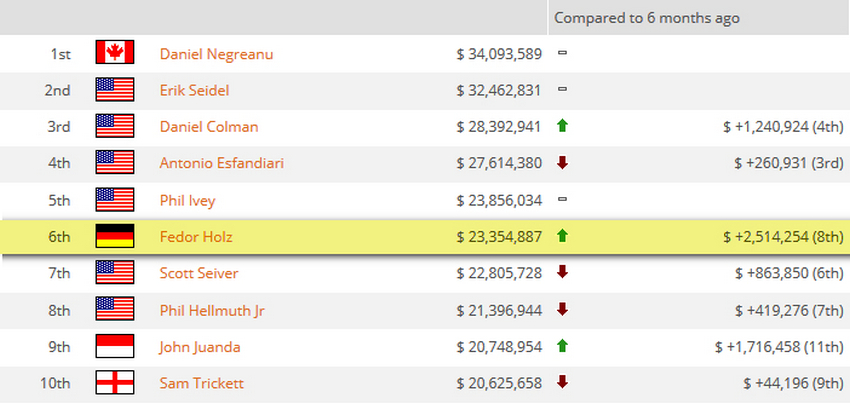Click the German flag next to Fedor Holz
This screenshot has height=404, width=850.
pyautogui.click(x=115, y=237)
